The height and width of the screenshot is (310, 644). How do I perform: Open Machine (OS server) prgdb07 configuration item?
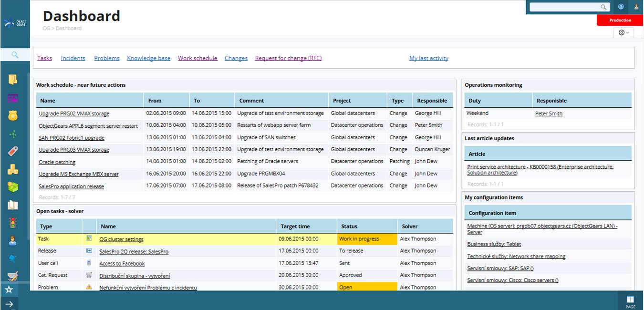point(542,229)
